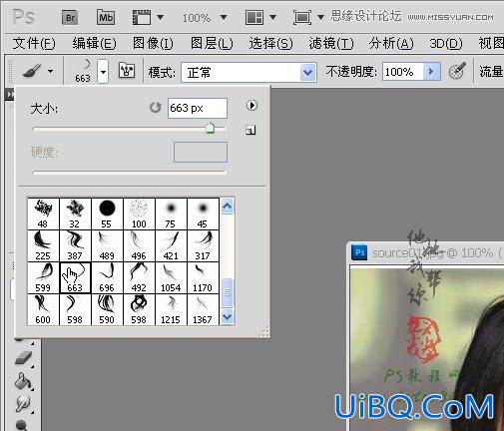Click the brush size slider handle
Image resolution: width=504 pixels, height=431 pixels.
coord(210,128)
